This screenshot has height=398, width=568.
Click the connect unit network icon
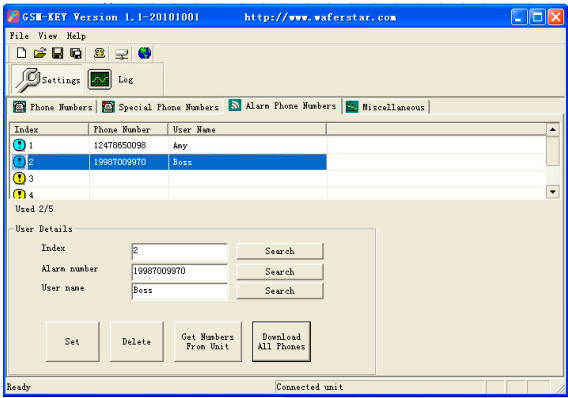(x=121, y=54)
